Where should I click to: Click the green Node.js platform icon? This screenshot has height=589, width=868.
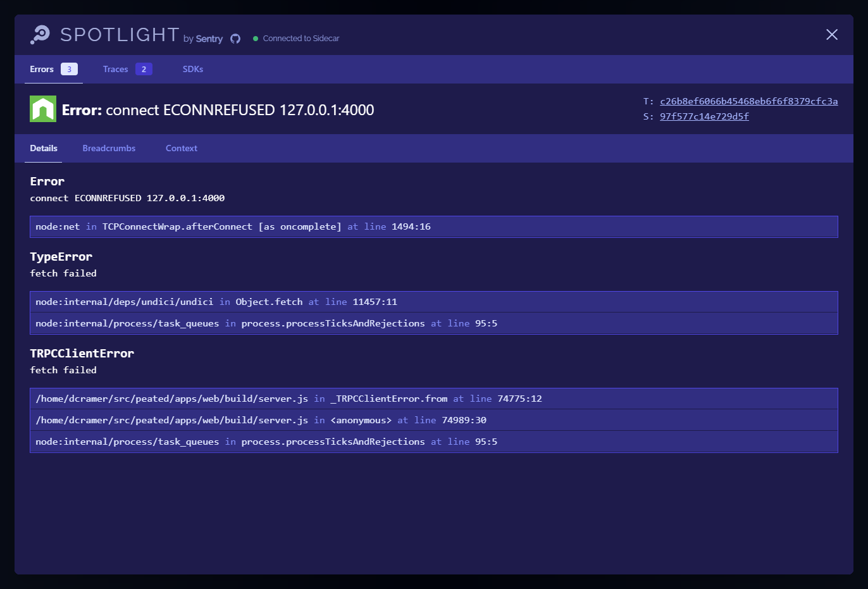pyautogui.click(x=43, y=109)
